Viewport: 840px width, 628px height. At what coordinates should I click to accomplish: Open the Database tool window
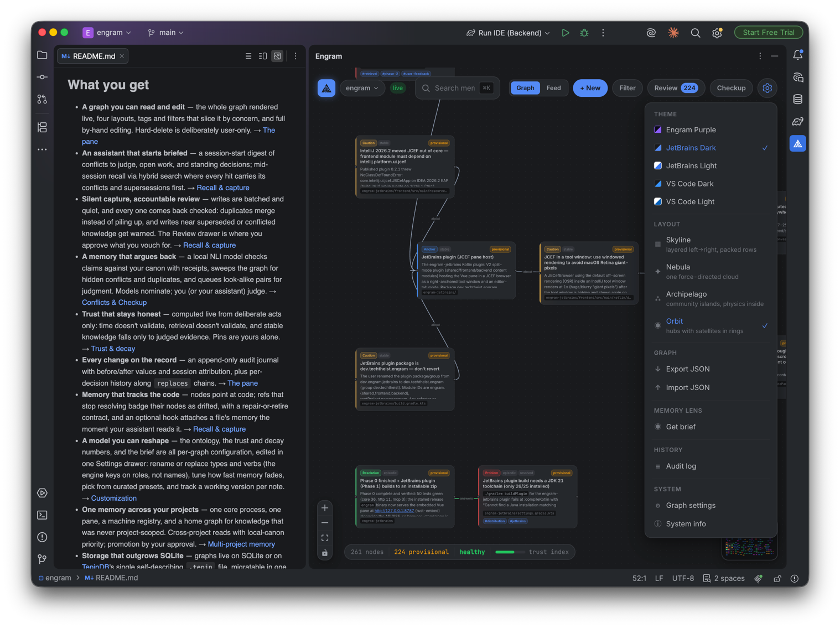click(797, 99)
